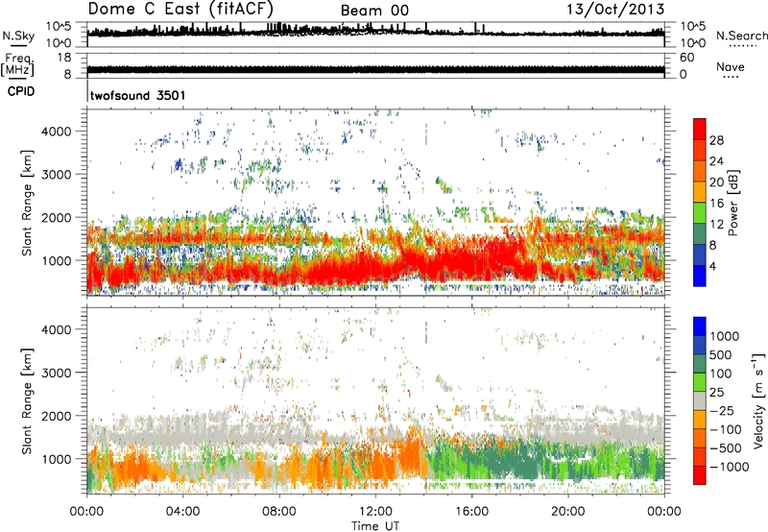Select the 'Beam 00' header label
Image resolution: width=768 pixels, height=532 pixels.
click(374, 11)
